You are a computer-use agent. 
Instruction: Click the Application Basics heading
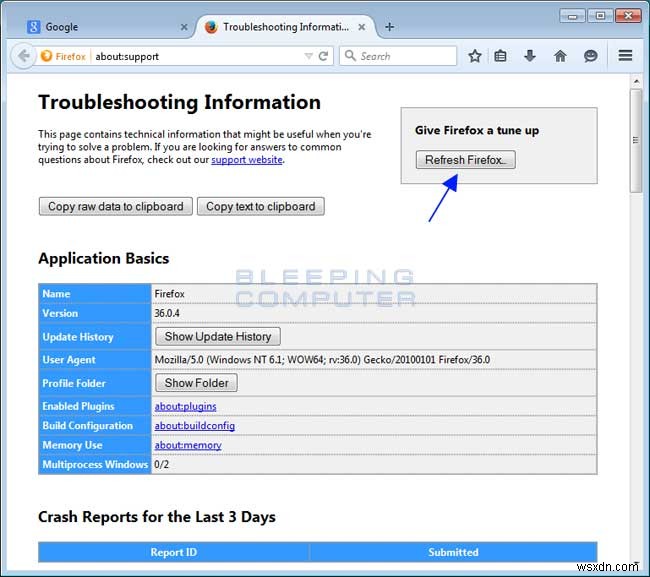pyautogui.click(x=104, y=258)
